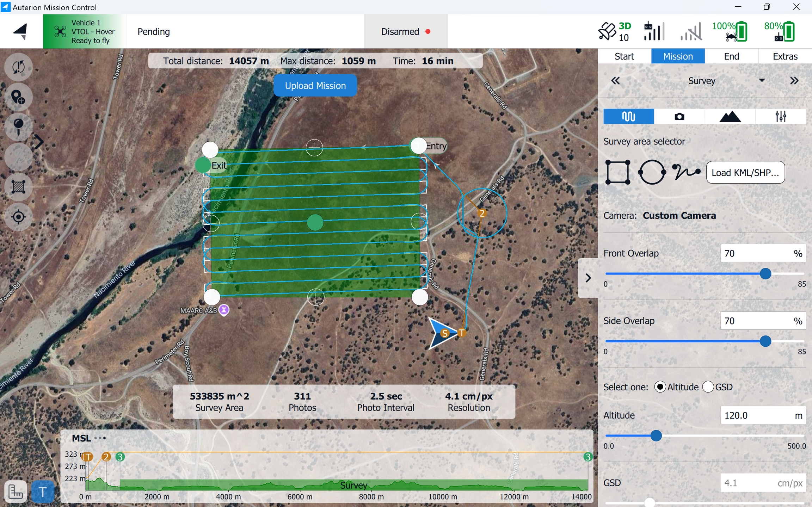Click the Front Overlap slider handle
Screen dimensions: 812x507
point(765,274)
